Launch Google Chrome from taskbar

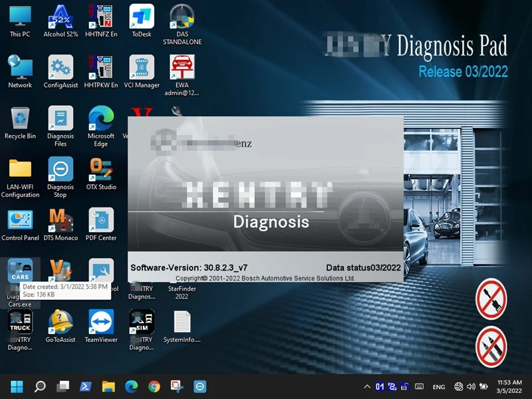point(154,386)
